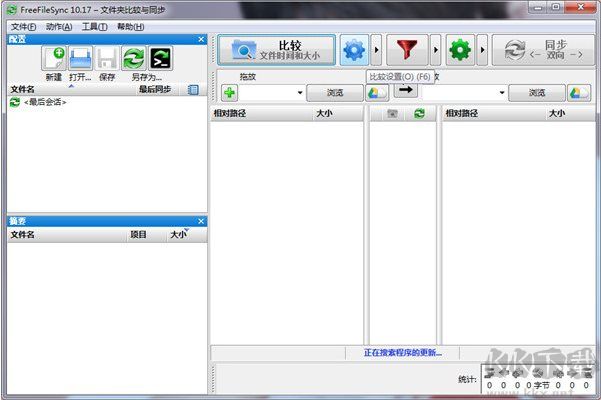Open synchronization settings via green gear
The image size is (601, 400).
pos(460,50)
